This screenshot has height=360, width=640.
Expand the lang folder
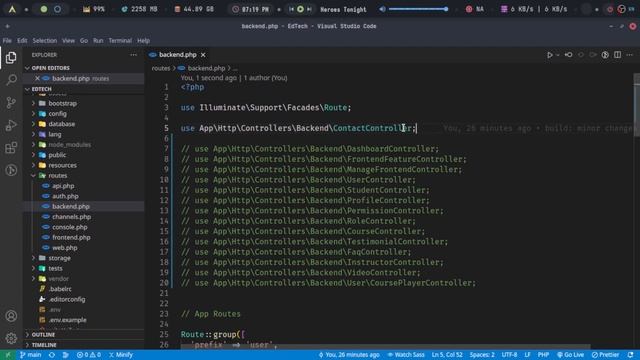point(55,134)
